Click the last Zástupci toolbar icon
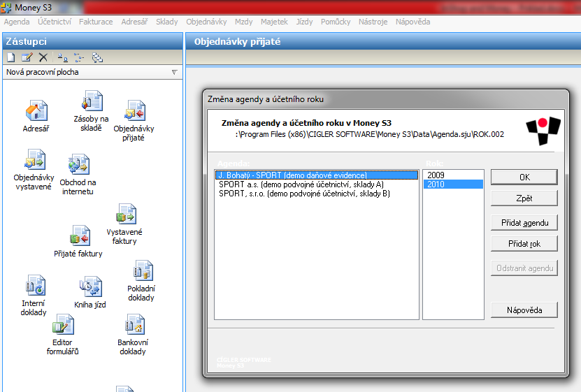The height and width of the screenshot is (392, 581). (97, 57)
